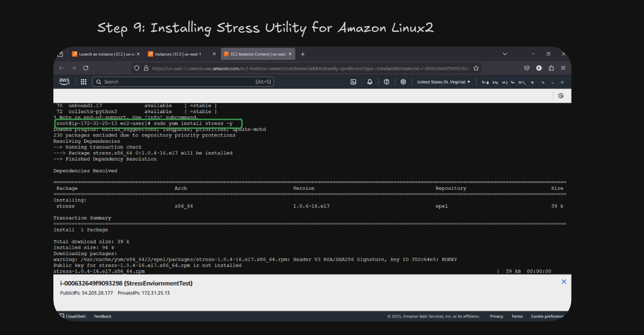Click the '1.0.4-16.el7' version value
This screenshot has width=644, height=335.
point(311,206)
